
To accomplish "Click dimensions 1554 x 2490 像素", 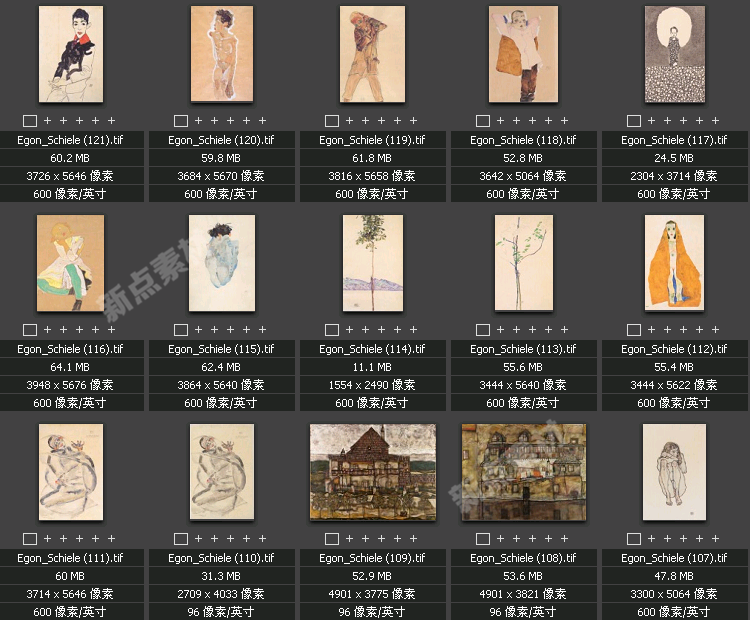I will tap(372, 385).
